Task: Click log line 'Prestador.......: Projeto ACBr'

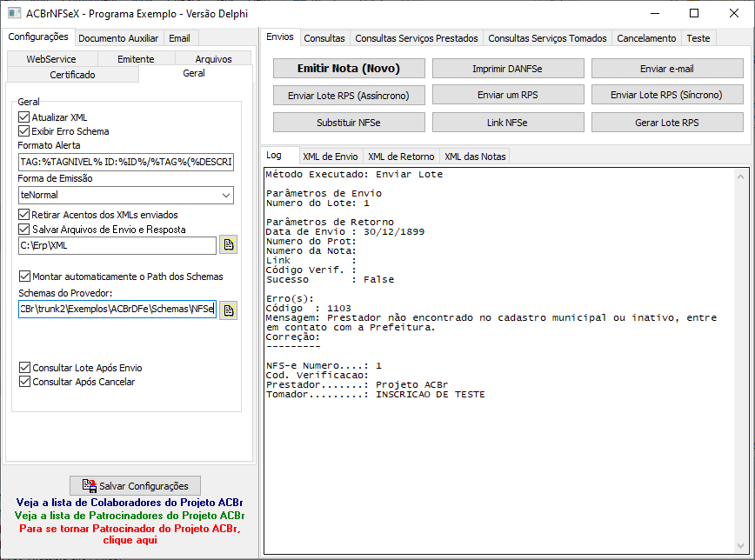Action: (357, 384)
